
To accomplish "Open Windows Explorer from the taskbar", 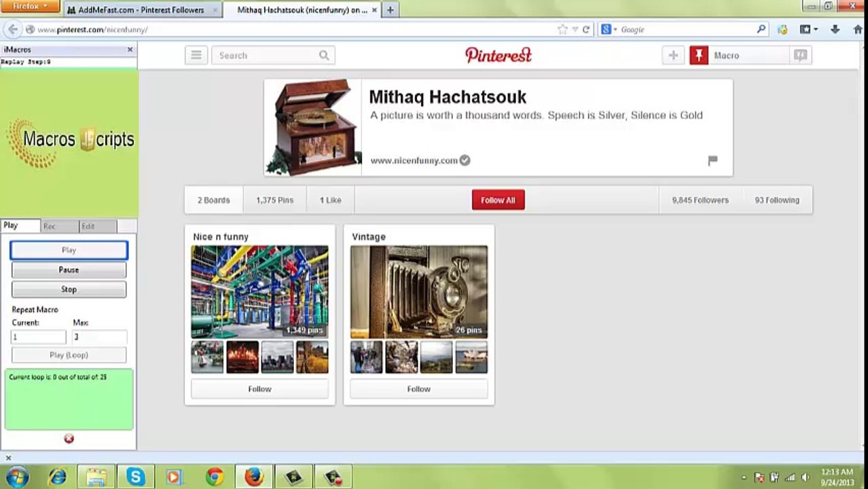I will 96,477.
